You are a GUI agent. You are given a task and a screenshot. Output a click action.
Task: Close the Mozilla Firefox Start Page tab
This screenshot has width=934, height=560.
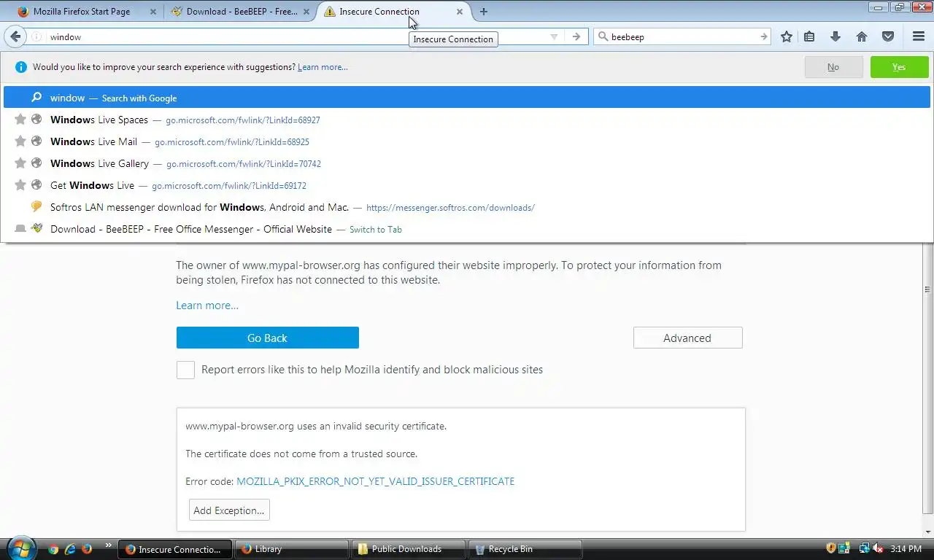[153, 12]
